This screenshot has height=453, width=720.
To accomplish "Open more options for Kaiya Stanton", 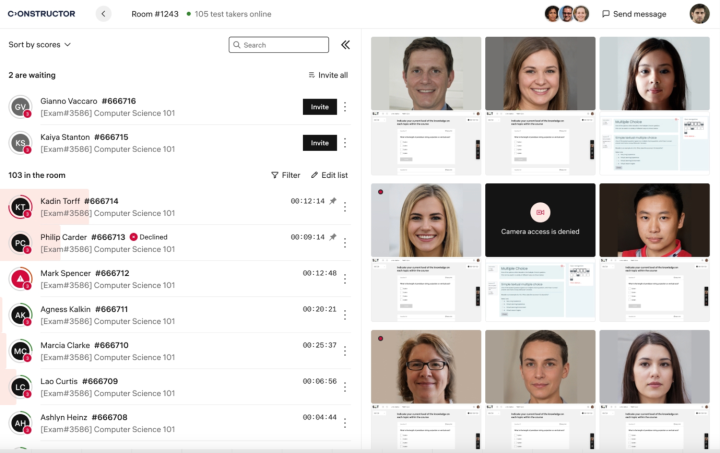I will point(345,143).
